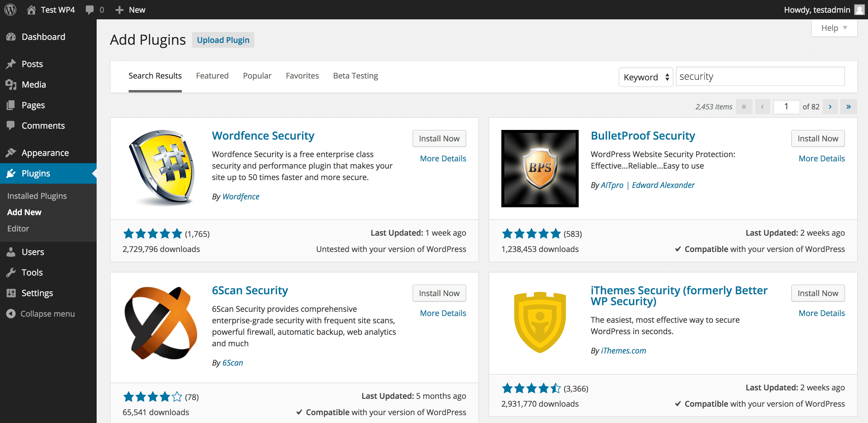Go to next page of results

[830, 107]
